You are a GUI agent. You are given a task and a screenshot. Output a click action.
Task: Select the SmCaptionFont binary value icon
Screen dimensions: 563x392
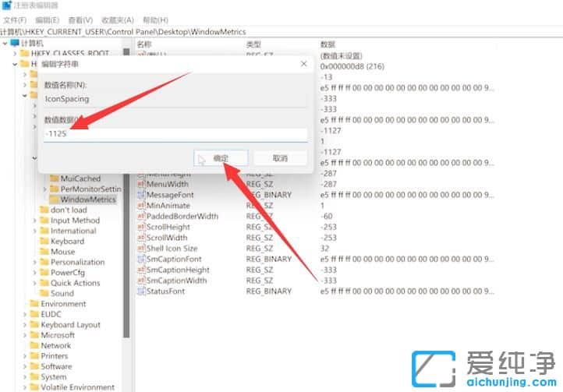141,259
